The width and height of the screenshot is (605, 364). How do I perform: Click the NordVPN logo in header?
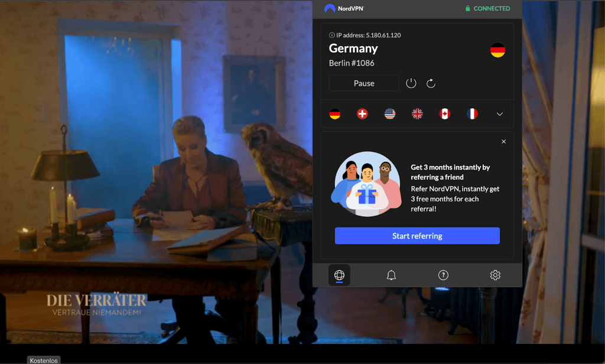(344, 8)
